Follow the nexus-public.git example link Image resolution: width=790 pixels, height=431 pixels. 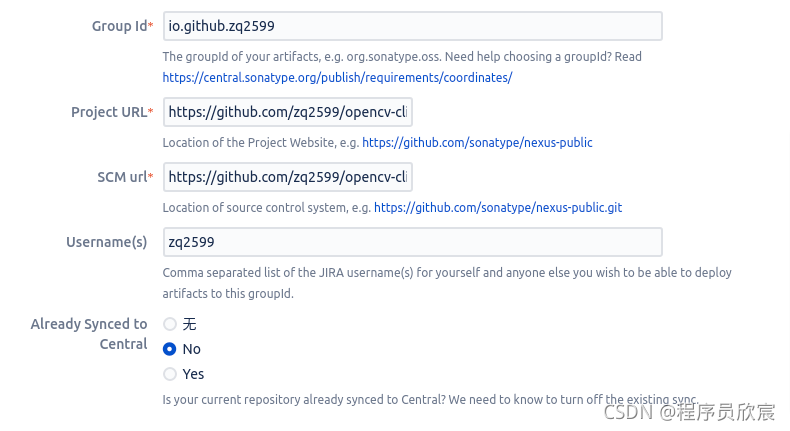[x=498, y=208]
